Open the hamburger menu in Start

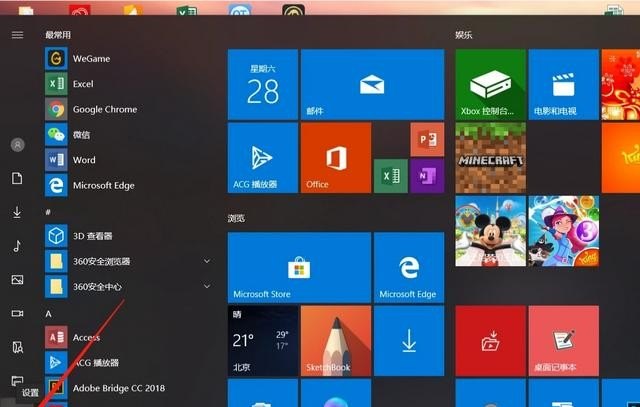pos(17,35)
